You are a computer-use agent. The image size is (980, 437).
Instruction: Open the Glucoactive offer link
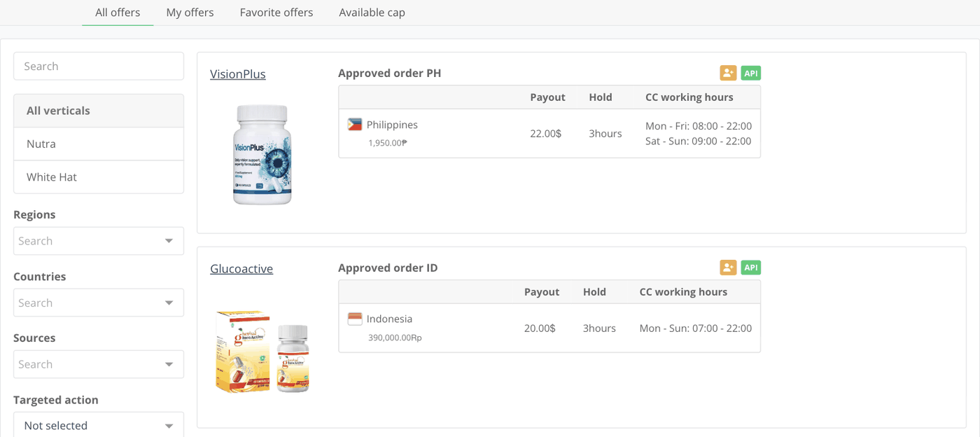241,269
